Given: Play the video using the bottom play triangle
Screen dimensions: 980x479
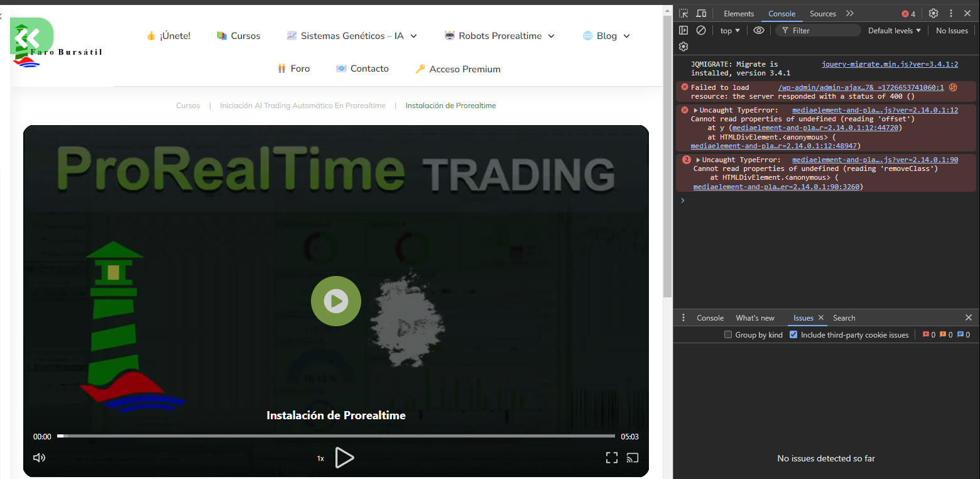Looking at the screenshot, I should click(344, 458).
